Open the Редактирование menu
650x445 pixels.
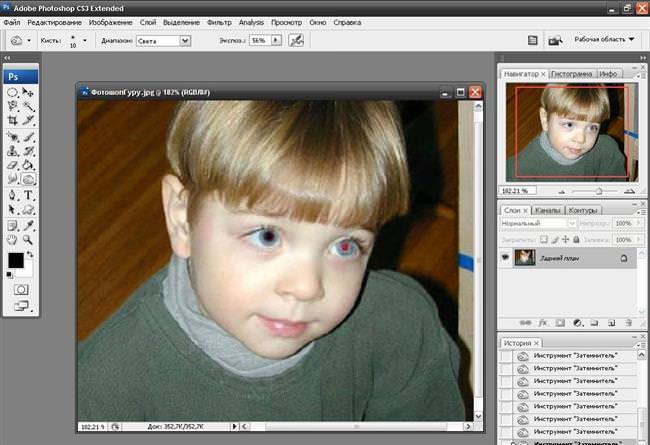tap(54, 22)
